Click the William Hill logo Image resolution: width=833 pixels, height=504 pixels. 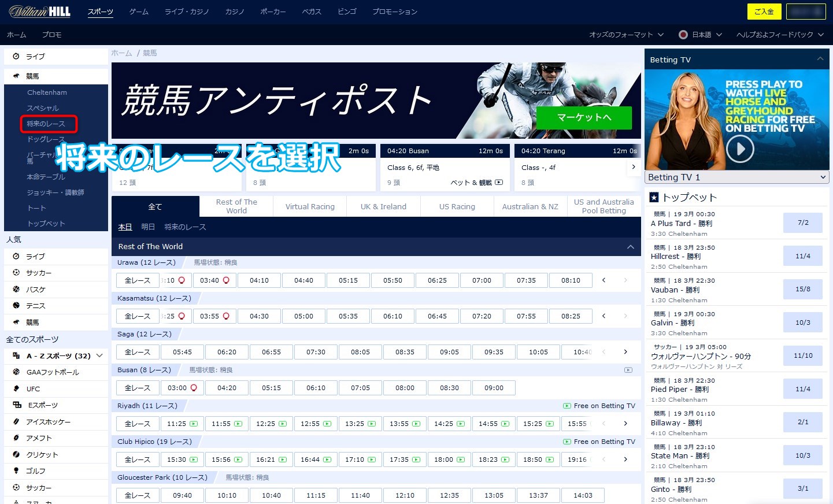[40, 12]
